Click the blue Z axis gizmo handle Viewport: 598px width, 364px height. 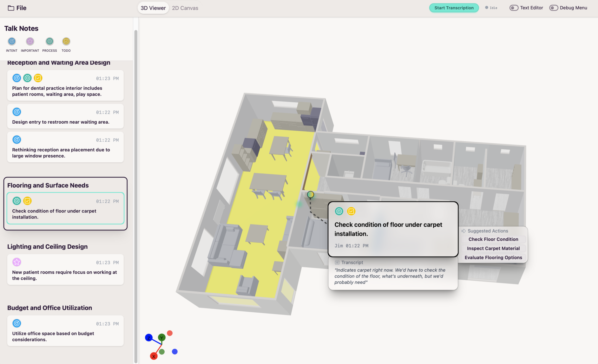[148, 338]
